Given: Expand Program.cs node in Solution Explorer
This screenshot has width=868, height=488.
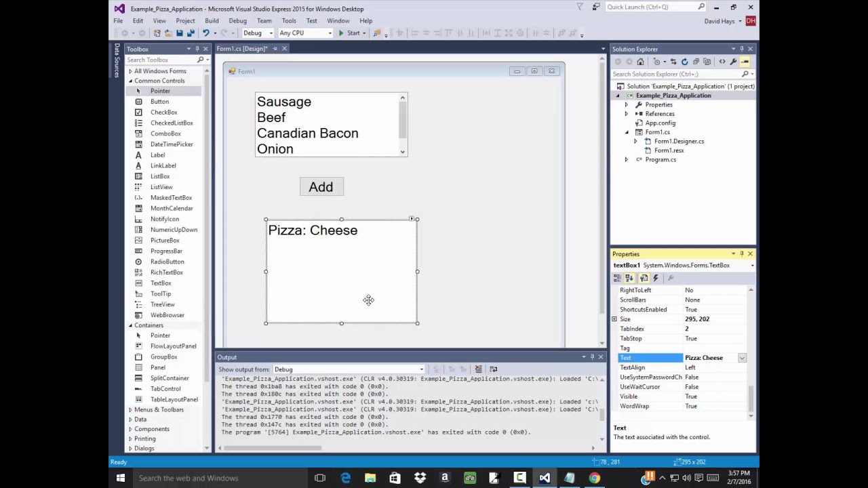Looking at the screenshot, I should pyautogui.click(x=626, y=160).
